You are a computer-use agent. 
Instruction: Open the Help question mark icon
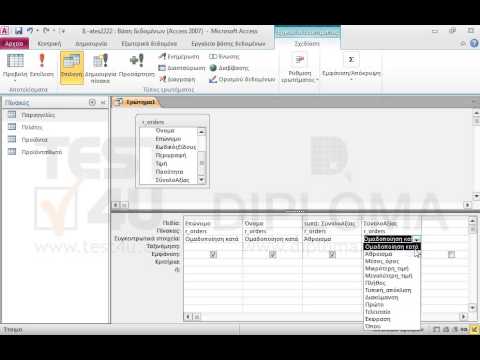coord(474,43)
